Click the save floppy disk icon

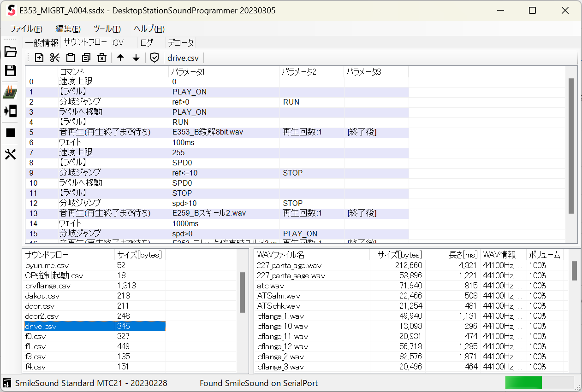tap(10, 70)
